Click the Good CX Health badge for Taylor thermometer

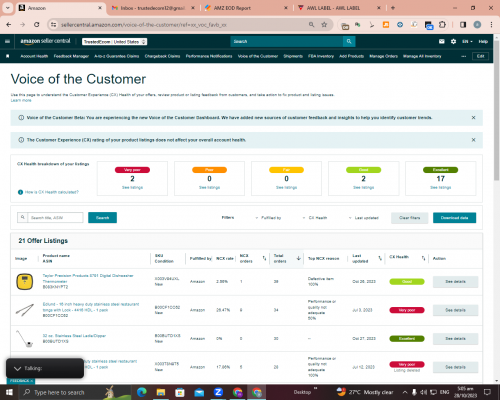pyautogui.click(x=407, y=282)
